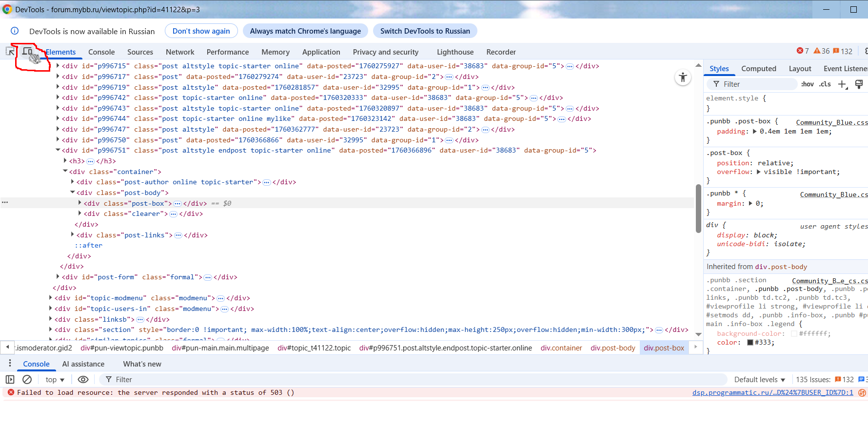The height and width of the screenshot is (426, 868).
Task: Click the #333 color swatch
Action: pos(750,342)
